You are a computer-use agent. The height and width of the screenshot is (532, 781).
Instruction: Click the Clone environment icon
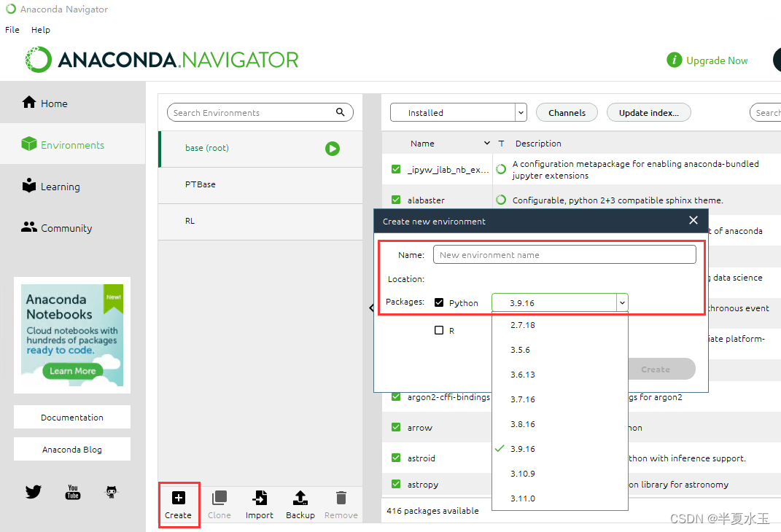tap(219, 498)
